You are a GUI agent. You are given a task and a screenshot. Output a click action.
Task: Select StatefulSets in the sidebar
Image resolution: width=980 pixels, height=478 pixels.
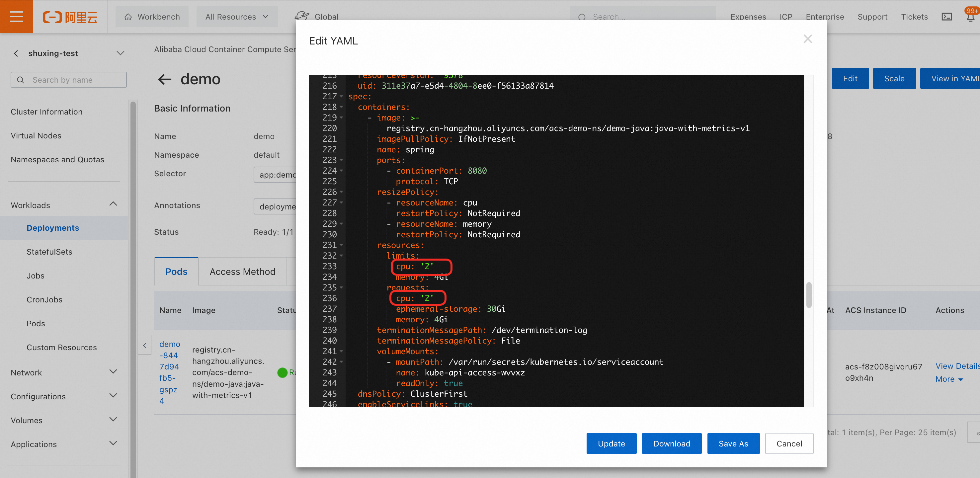tap(49, 252)
